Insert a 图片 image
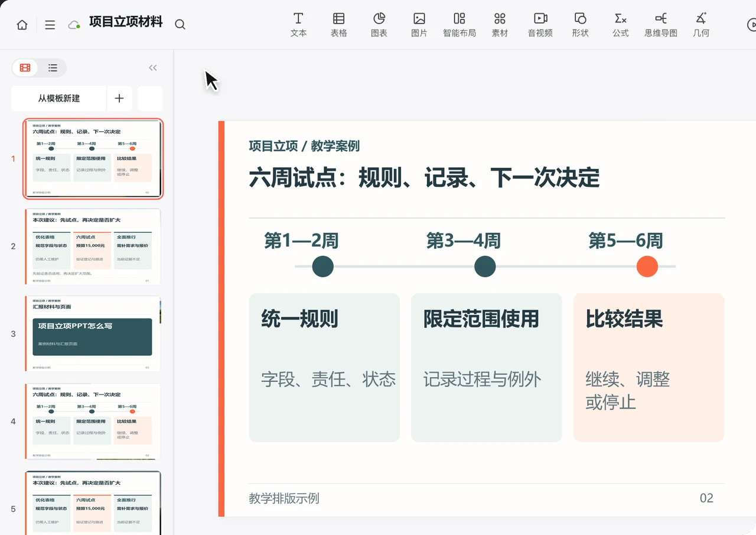756x535 pixels. pos(419,25)
